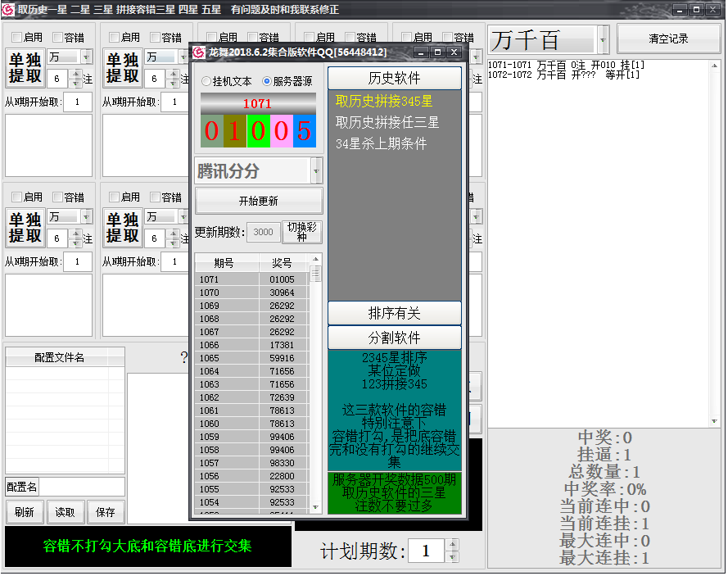This screenshot has width=728, height=576.
Task: Select the 挂机文本 radio option
Action: click(x=206, y=82)
